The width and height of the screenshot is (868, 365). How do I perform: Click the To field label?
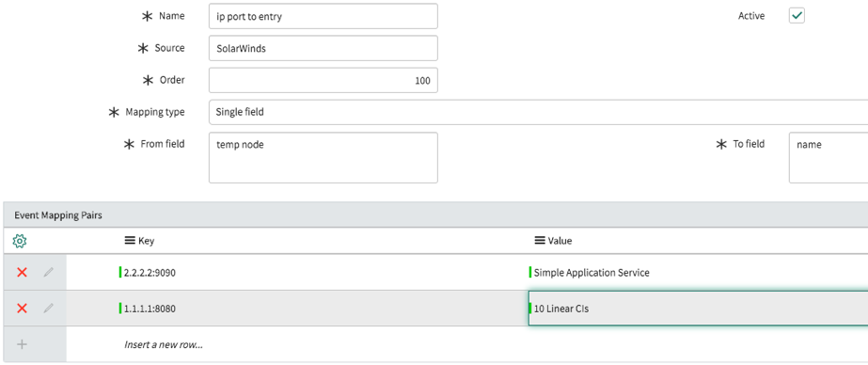749,144
